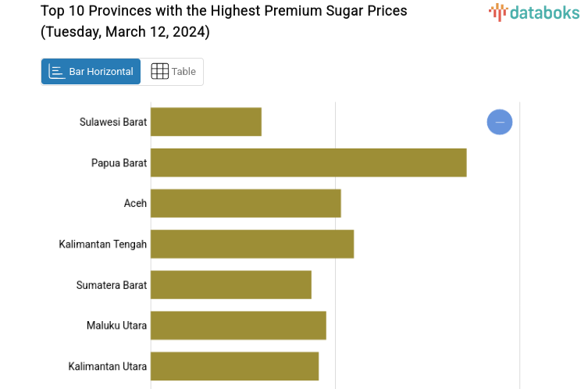Click the Aceh bar in chart

246,203
